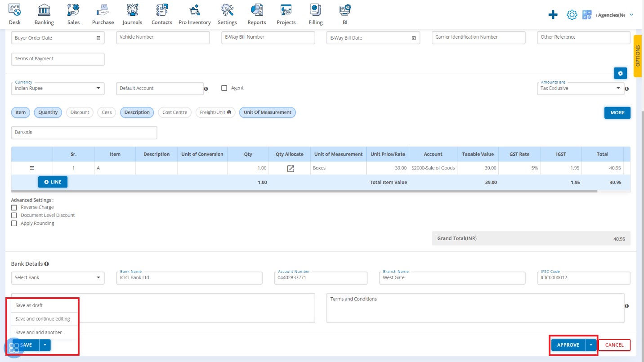Open the Banking module icon
The height and width of the screenshot is (362, 644).
pos(44,9)
